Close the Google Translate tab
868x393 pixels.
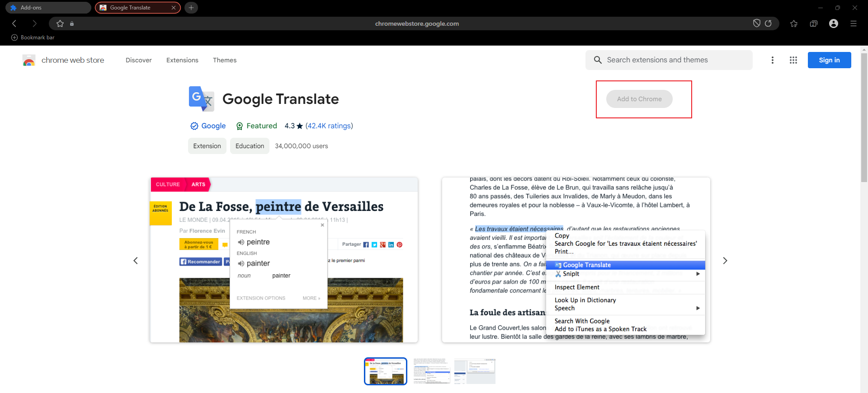pos(174,8)
